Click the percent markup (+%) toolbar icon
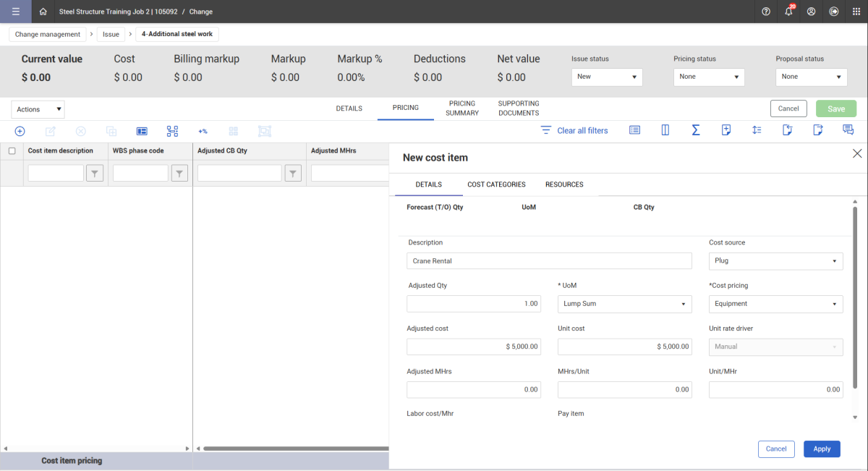The height and width of the screenshot is (471, 868). click(x=203, y=131)
